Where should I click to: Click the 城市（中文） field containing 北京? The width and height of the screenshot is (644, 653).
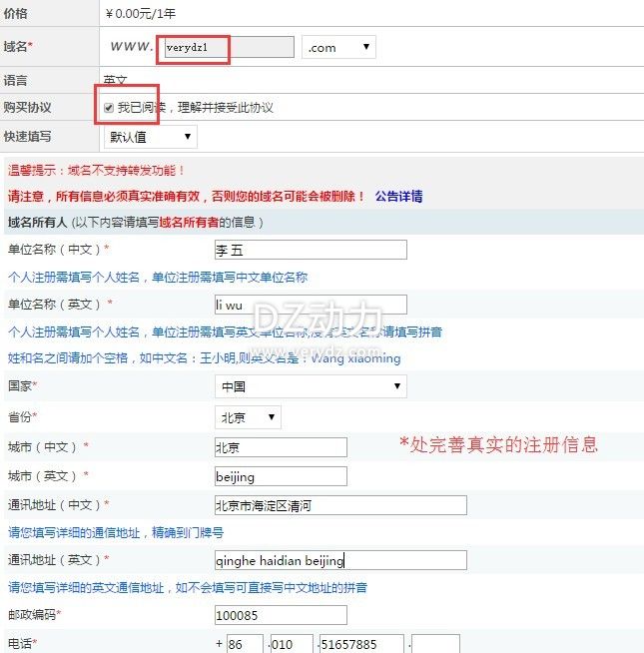click(x=281, y=447)
